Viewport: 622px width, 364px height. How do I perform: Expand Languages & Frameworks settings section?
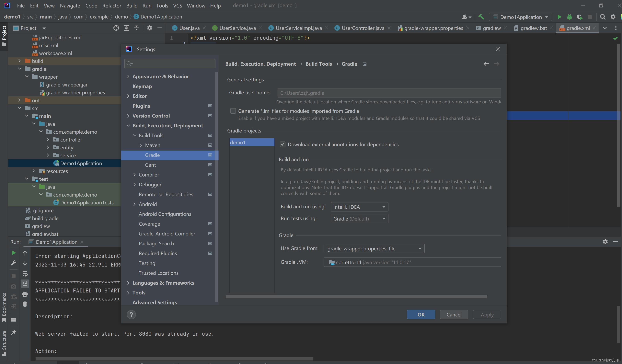pos(128,283)
